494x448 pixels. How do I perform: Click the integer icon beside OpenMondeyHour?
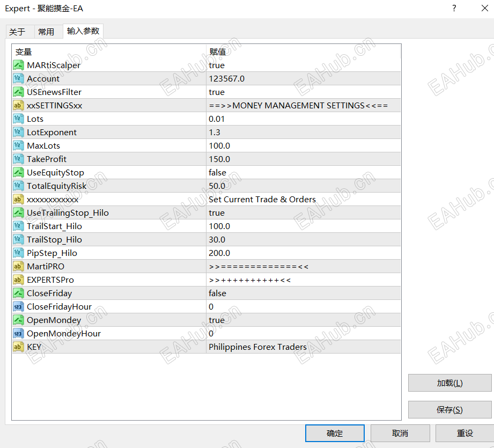(18, 334)
